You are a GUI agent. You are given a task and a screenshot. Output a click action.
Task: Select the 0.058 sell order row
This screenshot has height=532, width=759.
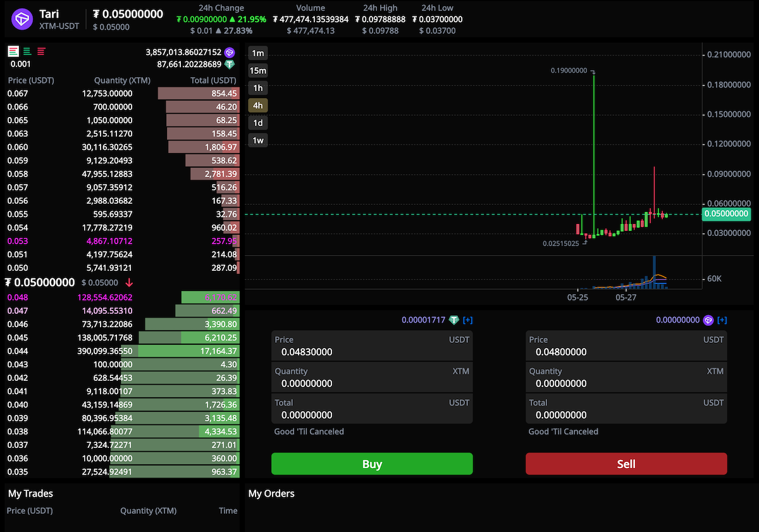pyautogui.click(x=122, y=174)
